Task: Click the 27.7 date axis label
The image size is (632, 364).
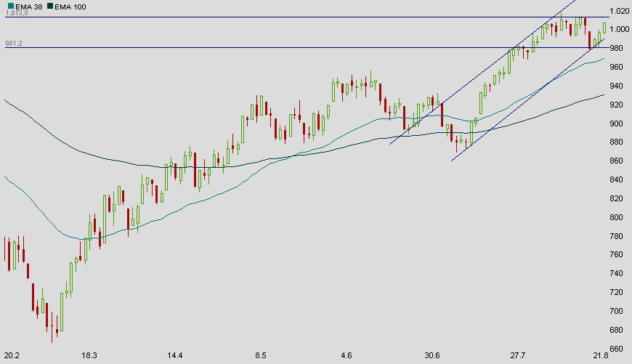Action: pos(517,355)
